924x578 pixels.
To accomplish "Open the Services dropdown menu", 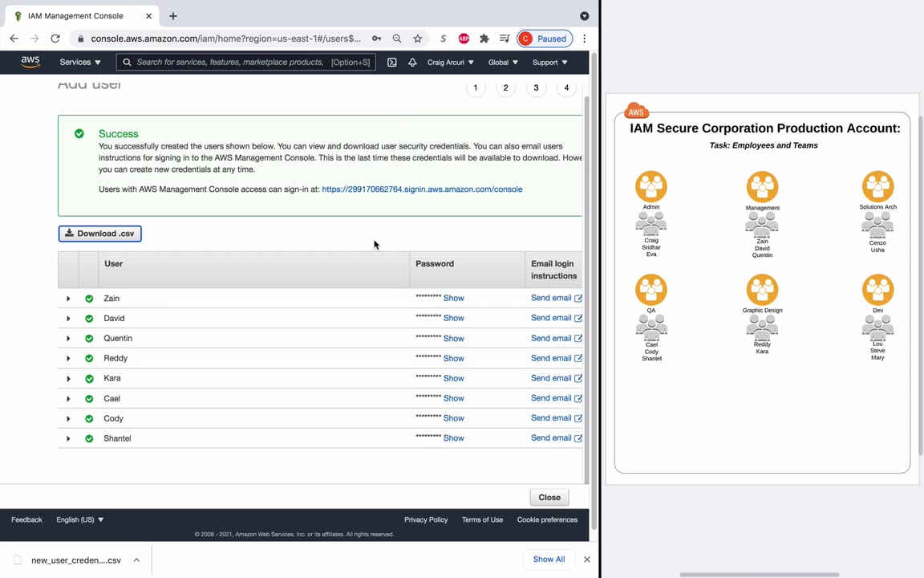I will coord(80,62).
